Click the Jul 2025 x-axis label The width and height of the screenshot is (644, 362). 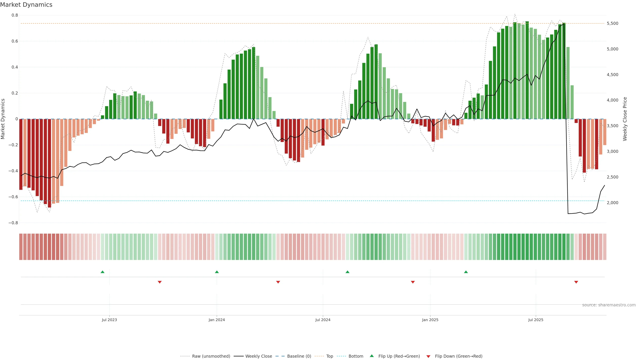click(535, 320)
